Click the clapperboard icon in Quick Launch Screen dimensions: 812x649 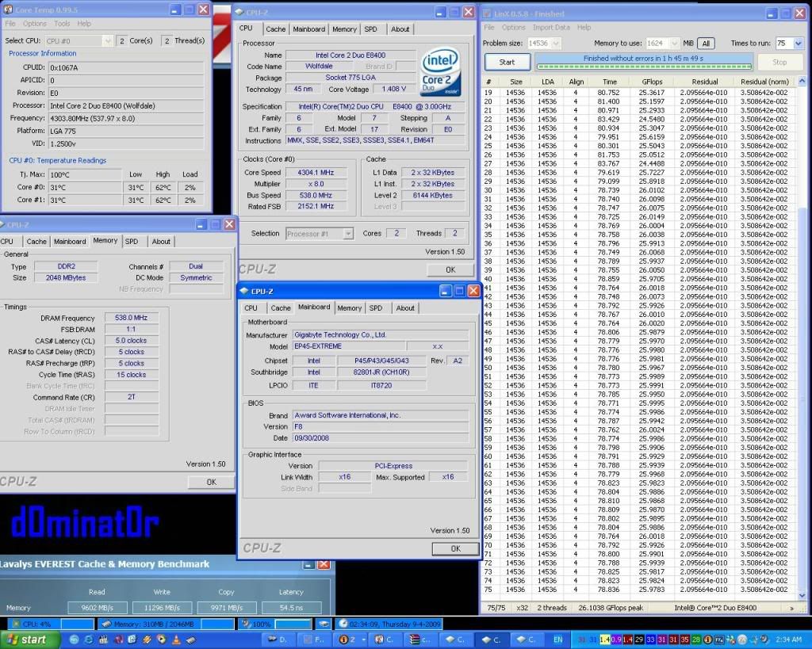[103, 639]
